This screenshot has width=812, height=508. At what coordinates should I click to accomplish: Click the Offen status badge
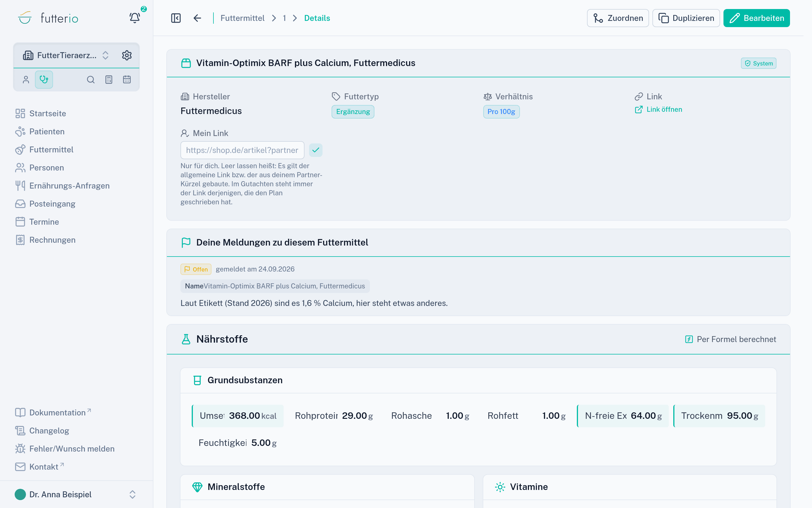pos(196,269)
